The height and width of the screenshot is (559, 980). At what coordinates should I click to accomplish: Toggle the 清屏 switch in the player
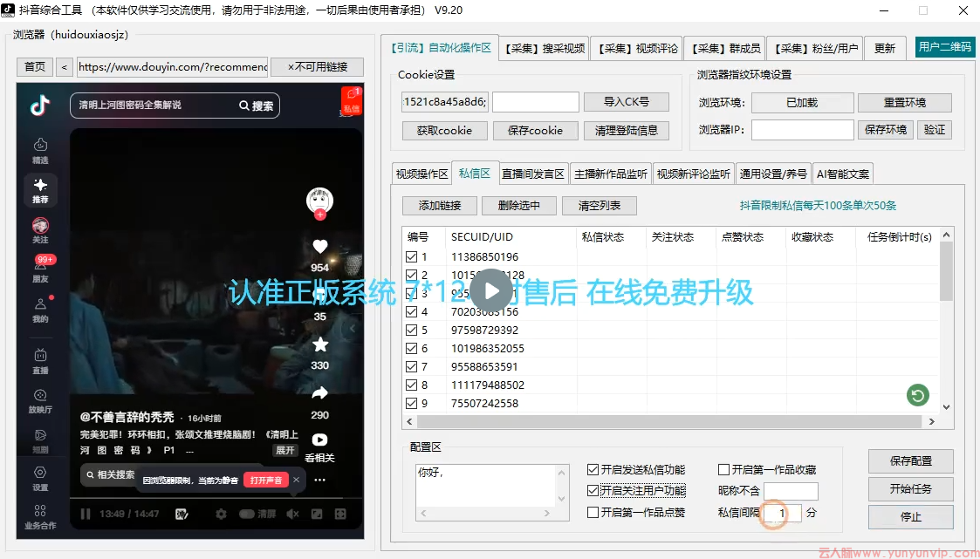pyautogui.click(x=247, y=514)
